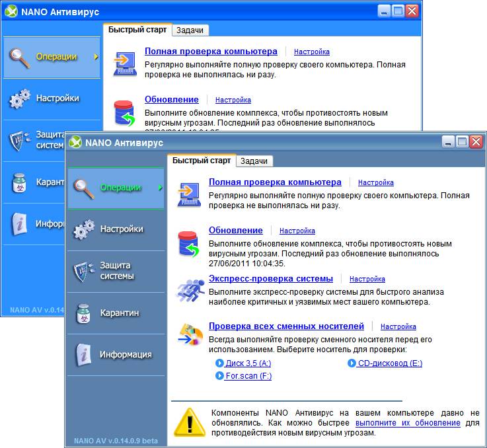Open Настройка link beside Проверка всех сменных носителей

click(398, 326)
